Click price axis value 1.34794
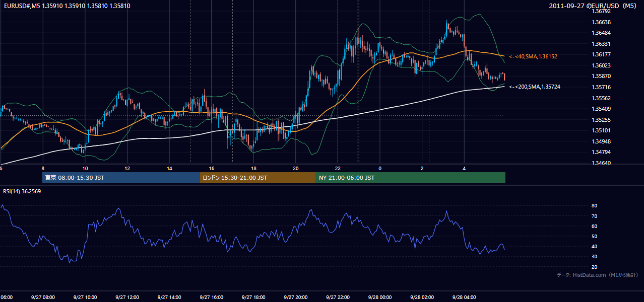The image size is (644, 302). [602, 152]
